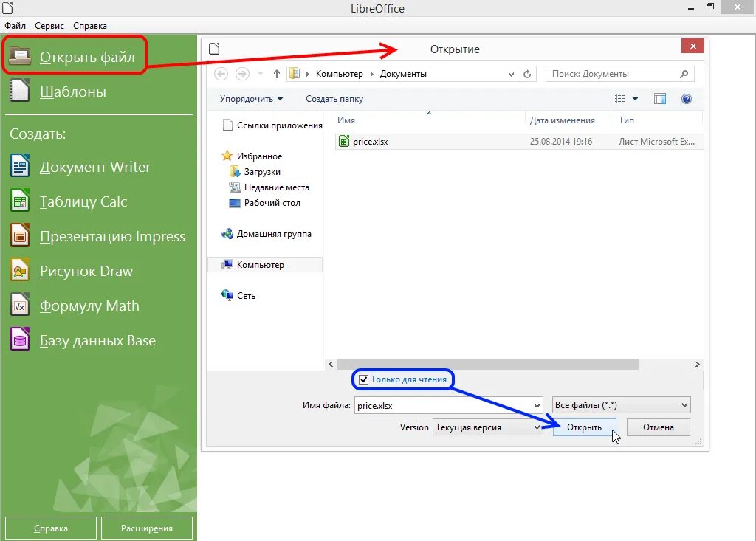Click the Calc spreadsheet icon
Screen dimensions: 756x541
pyautogui.click(x=20, y=201)
